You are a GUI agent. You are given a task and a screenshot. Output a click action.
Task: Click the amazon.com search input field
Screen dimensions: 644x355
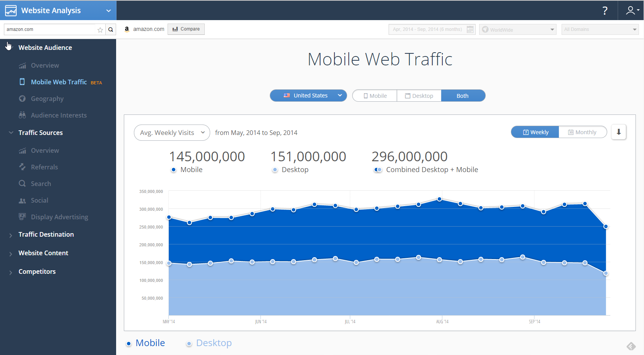50,29
